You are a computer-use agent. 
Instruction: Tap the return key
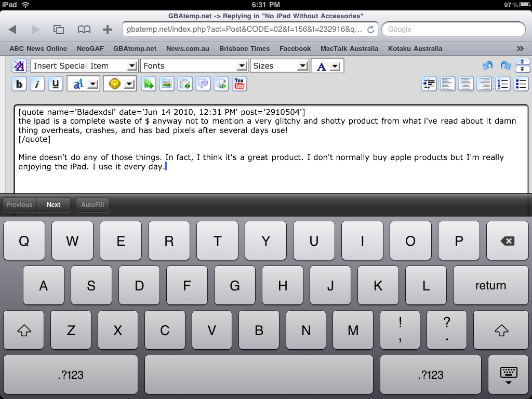(x=490, y=285)
